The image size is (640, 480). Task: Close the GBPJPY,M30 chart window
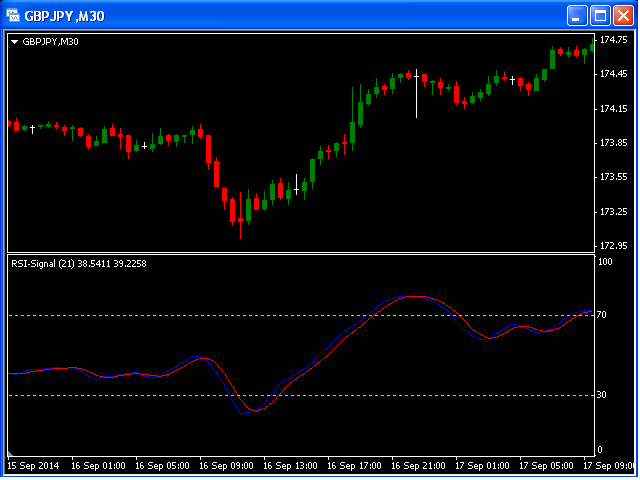pyautogui.click(x=623, y=15)
